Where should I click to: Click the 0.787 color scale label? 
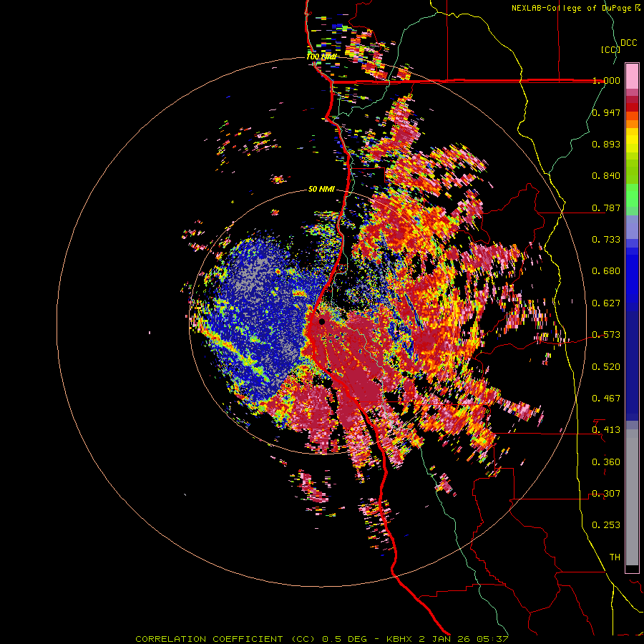point(606,208)
